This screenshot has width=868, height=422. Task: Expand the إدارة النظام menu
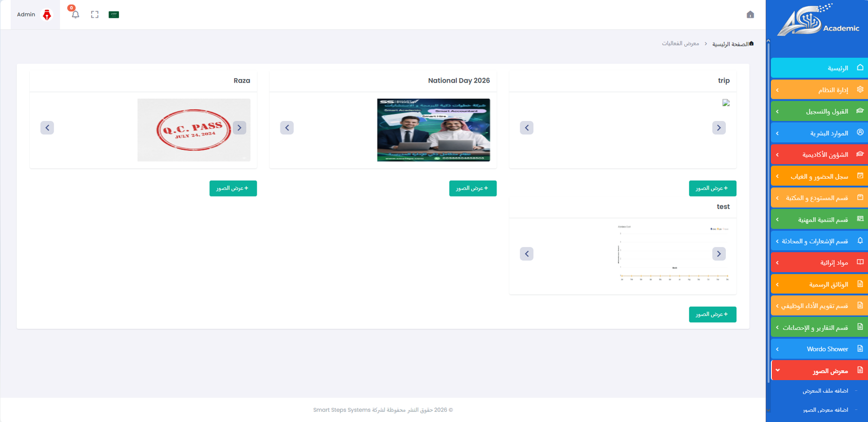point(819,90)
